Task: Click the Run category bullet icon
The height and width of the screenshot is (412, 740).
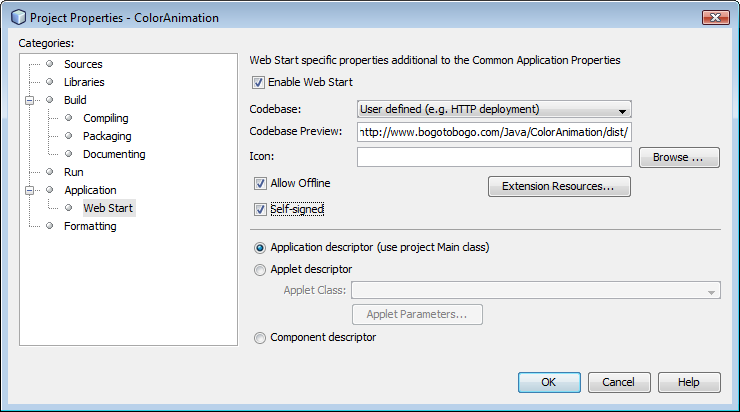Action: click(x=50, y=172)
